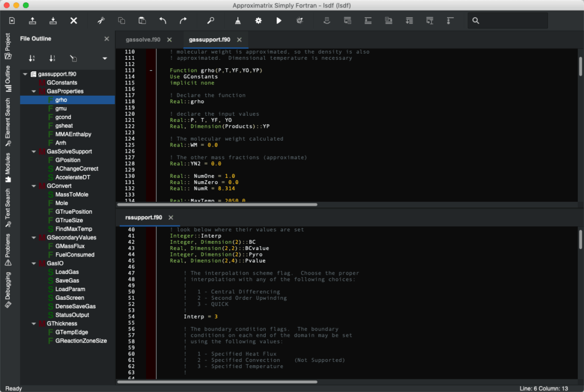Select the rssupport.f90 tab
The width and height of the screenshot is (584, 392).
point(143,218)
